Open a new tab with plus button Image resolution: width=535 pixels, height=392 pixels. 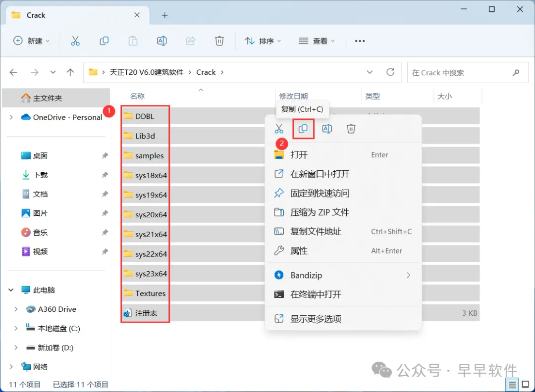coord(164,15)
